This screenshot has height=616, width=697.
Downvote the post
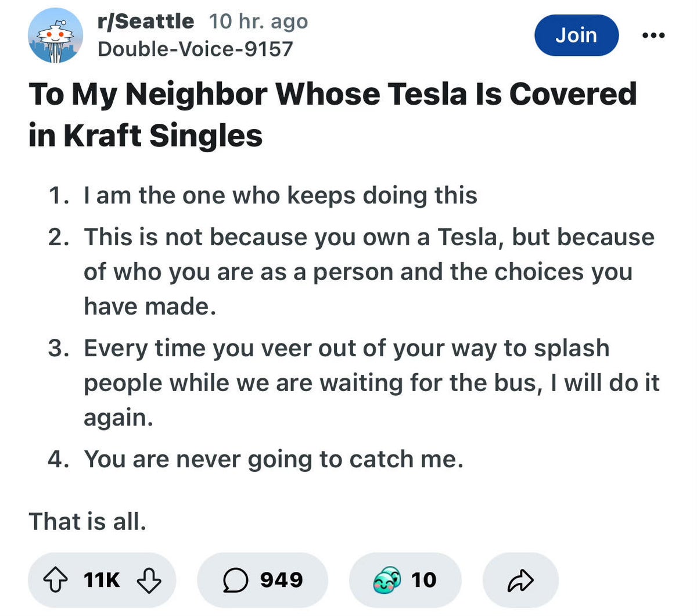(149, 580)
